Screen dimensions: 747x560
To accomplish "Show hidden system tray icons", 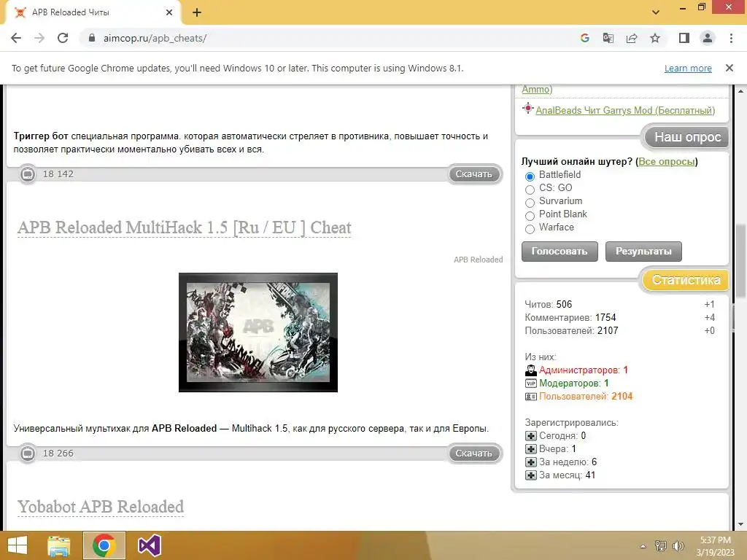I will [x=643, y=546].
